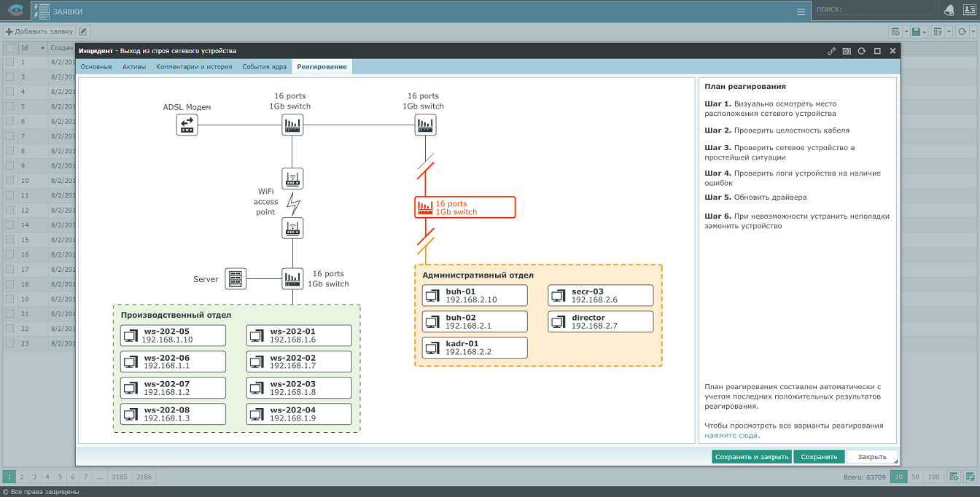Screen dimensions: 980x497
Task: Toggle the select-all checkbox in the table header
Action: coord(10,47)
